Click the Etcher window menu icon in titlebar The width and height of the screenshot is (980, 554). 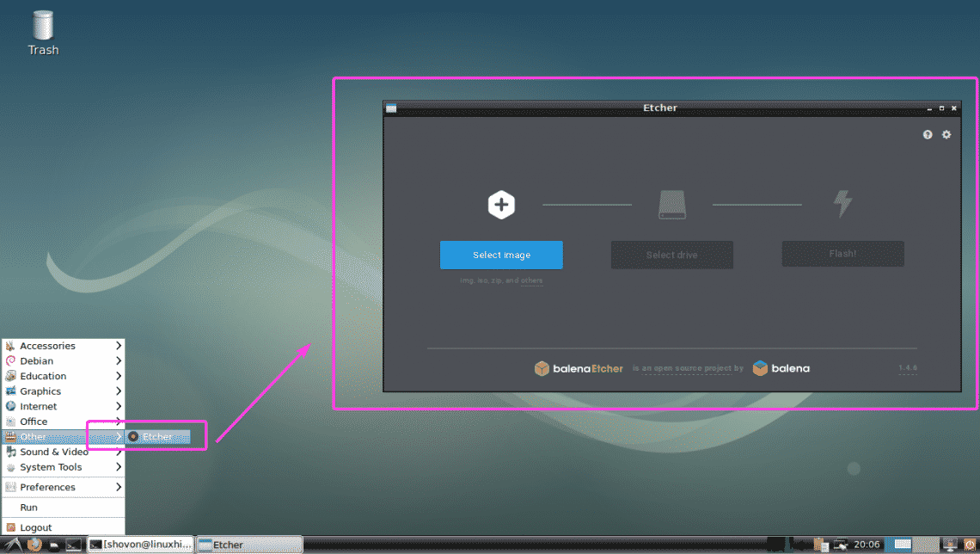pyautogui.click(x=391, y=108)
